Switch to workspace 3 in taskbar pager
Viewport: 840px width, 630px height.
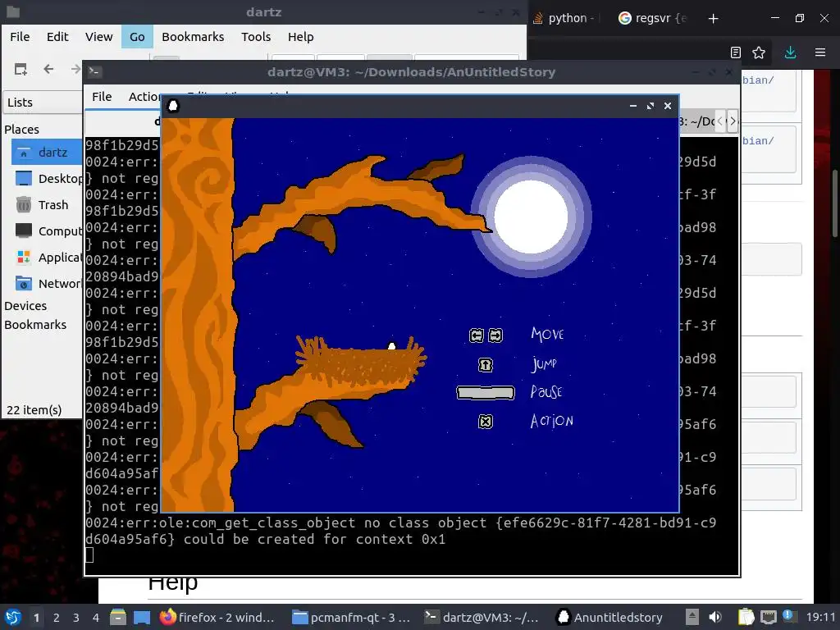(x=76, y=618)
